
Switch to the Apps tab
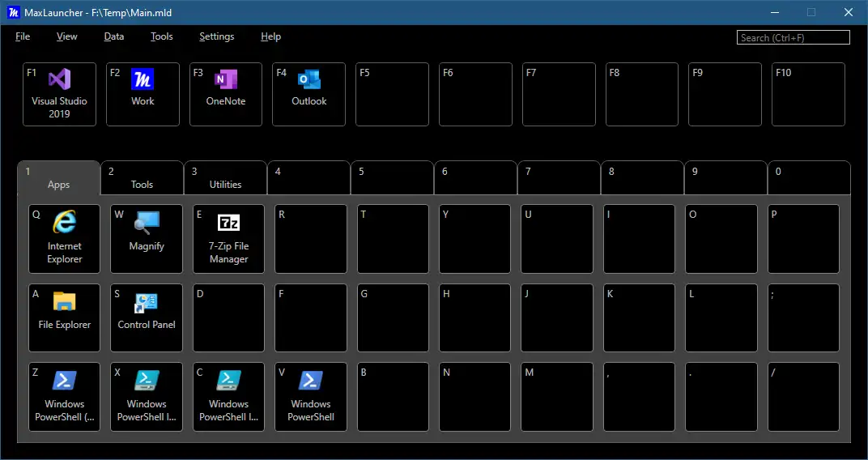(x=58, y=177)
